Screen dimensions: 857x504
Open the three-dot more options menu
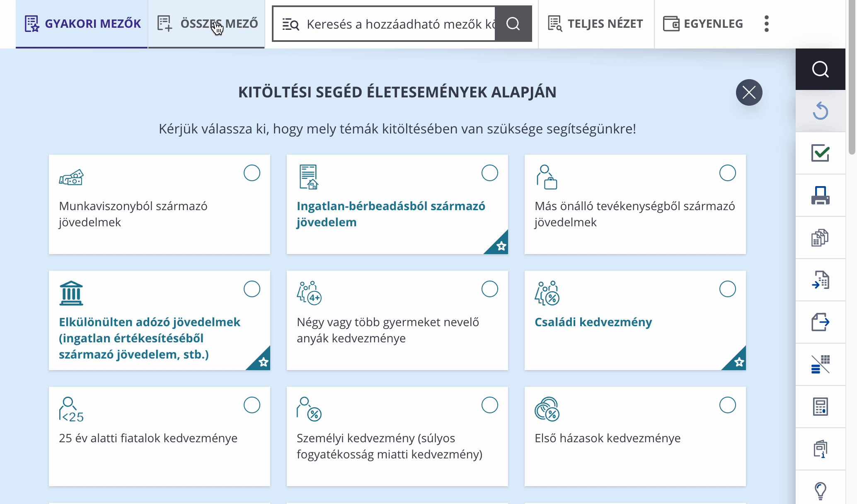pyautogui.click(x=767, y=24)
